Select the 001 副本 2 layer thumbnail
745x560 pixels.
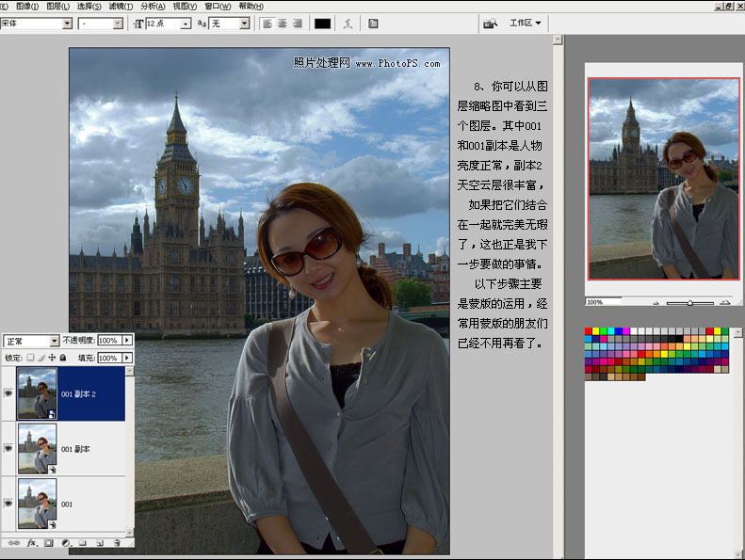coord(37,393)
